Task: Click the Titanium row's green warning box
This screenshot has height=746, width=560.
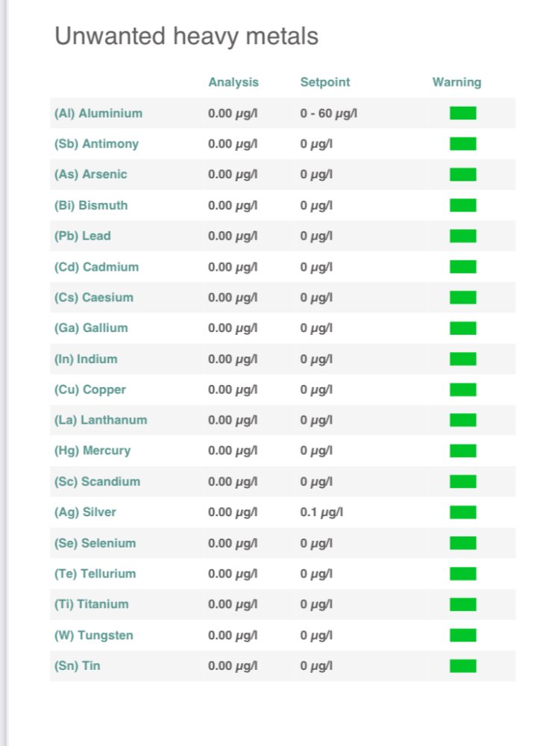Action: [462, 604]
